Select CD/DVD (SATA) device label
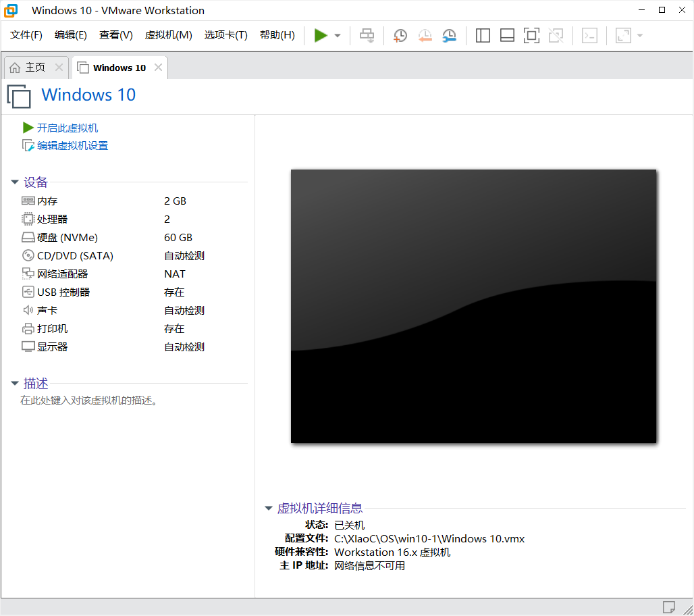Image resolution: width=694 pixels, height=616 pixels. [75, 255]
